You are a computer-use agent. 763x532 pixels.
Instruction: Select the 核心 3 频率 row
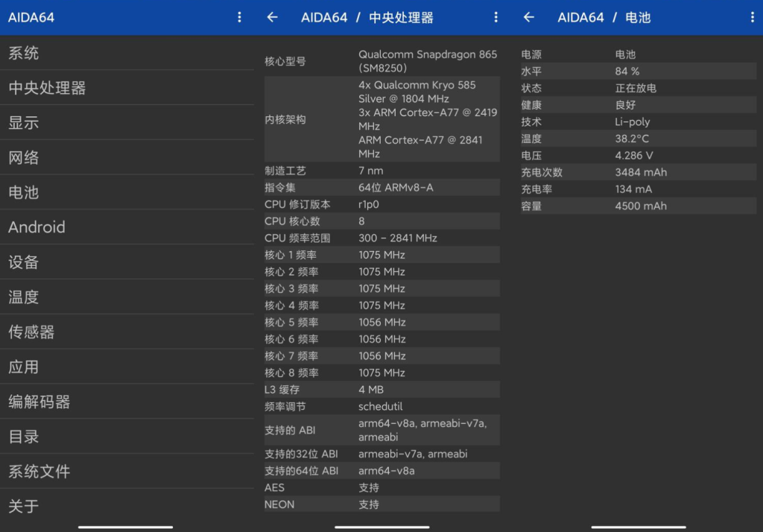(x=382, y=288)
